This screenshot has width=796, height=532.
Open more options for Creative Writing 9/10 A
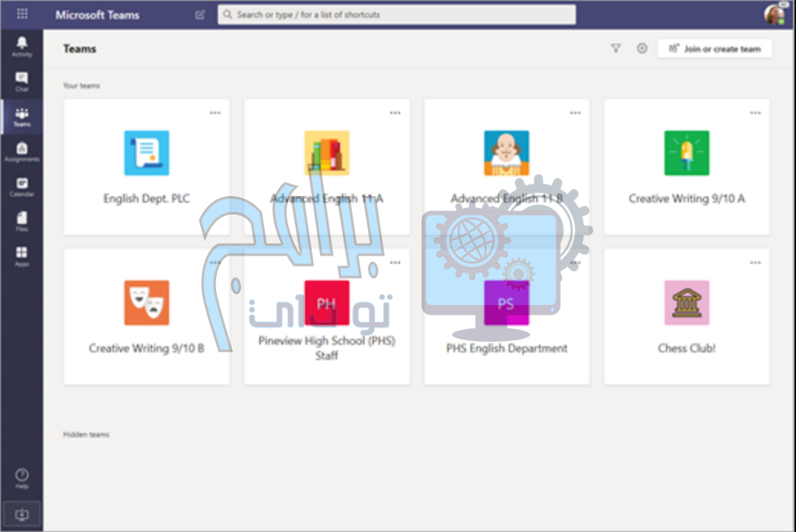[x=756, y=113]
